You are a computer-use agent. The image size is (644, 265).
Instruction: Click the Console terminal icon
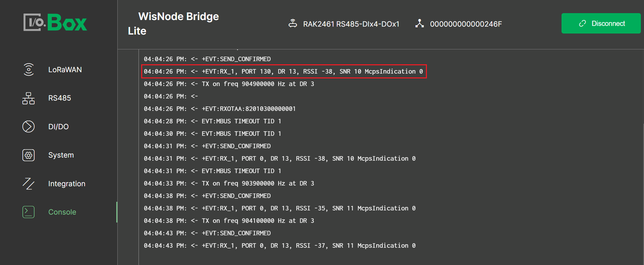(x=29, y=212)
